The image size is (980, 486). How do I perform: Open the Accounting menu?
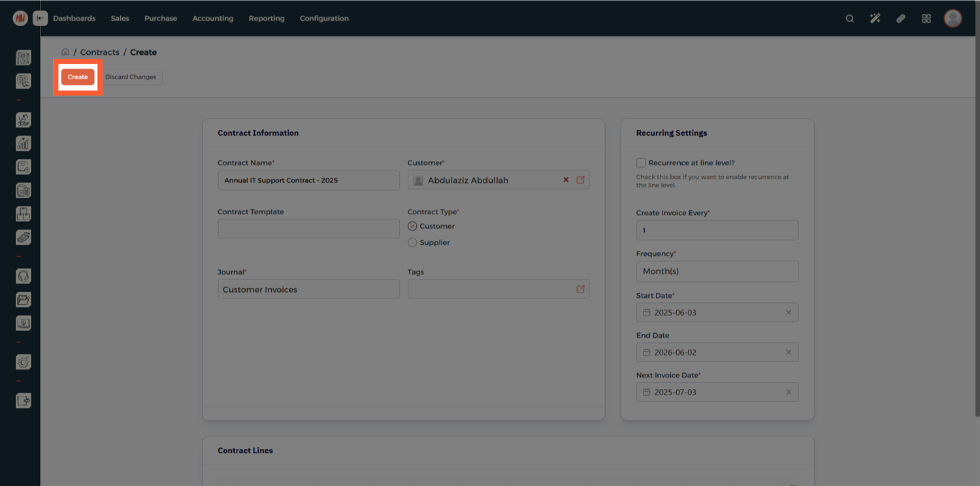pos(212,18)
